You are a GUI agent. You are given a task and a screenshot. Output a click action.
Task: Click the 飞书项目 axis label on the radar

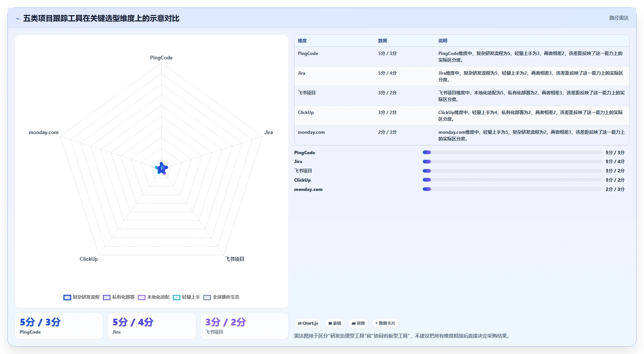click(235, 259)
